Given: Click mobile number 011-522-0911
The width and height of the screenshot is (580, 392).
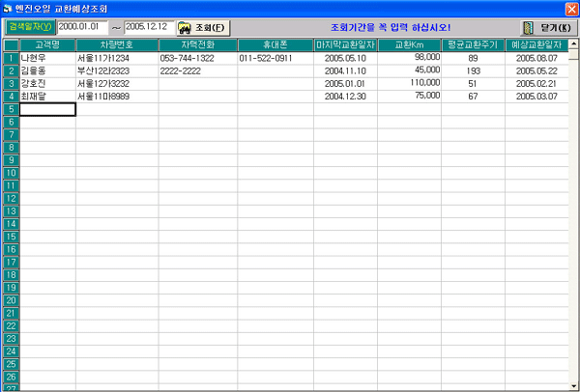Looking at the screenshot, I should tap(266, 58).
